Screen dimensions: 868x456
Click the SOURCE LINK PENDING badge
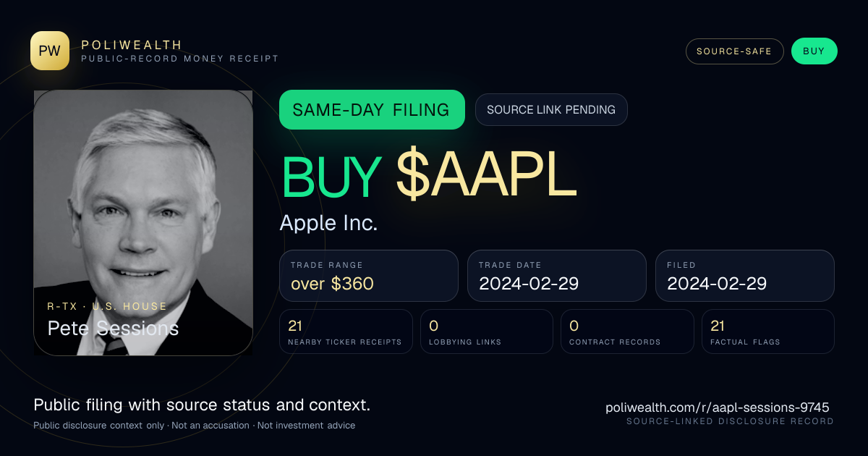551,110
